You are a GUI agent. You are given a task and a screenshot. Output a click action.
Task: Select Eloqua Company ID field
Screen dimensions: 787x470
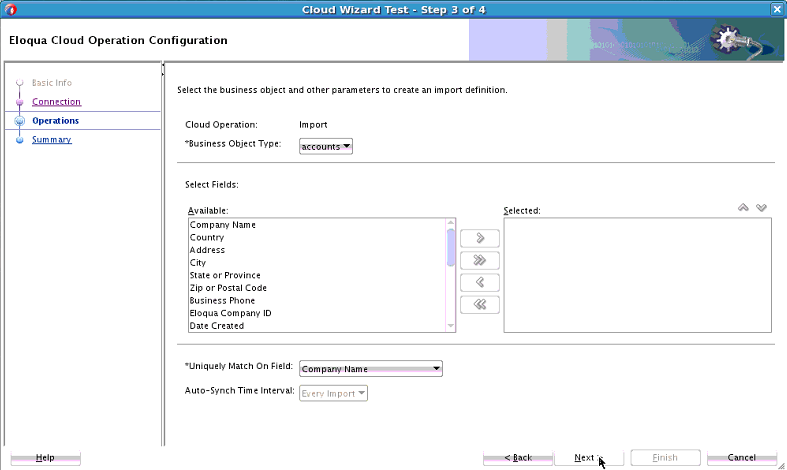[x=317, y=313]
